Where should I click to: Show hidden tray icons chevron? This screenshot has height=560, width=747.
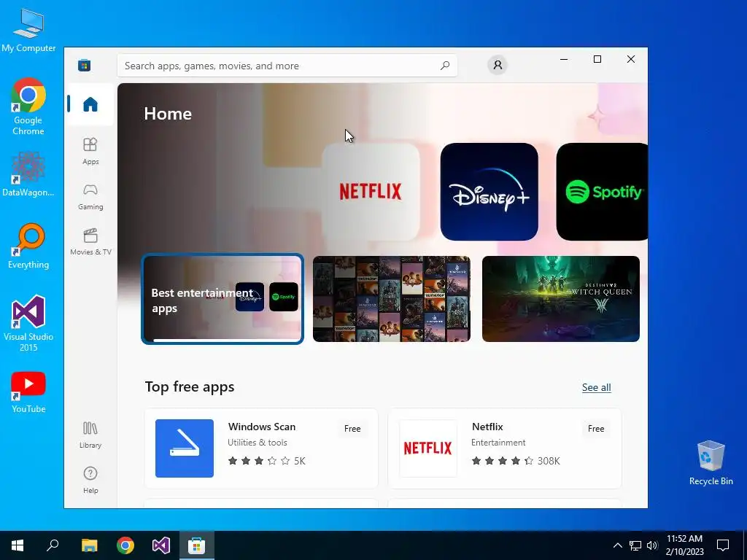(617, 545)
